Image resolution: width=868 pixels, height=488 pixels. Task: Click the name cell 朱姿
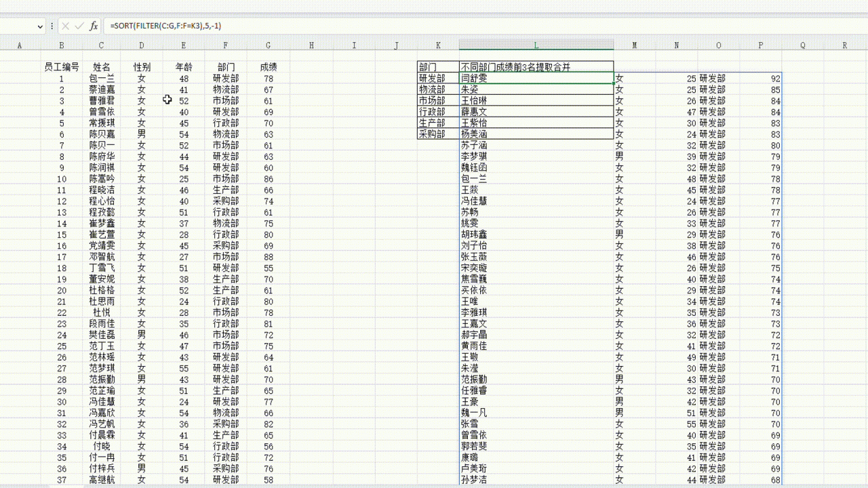coord(536,89)
